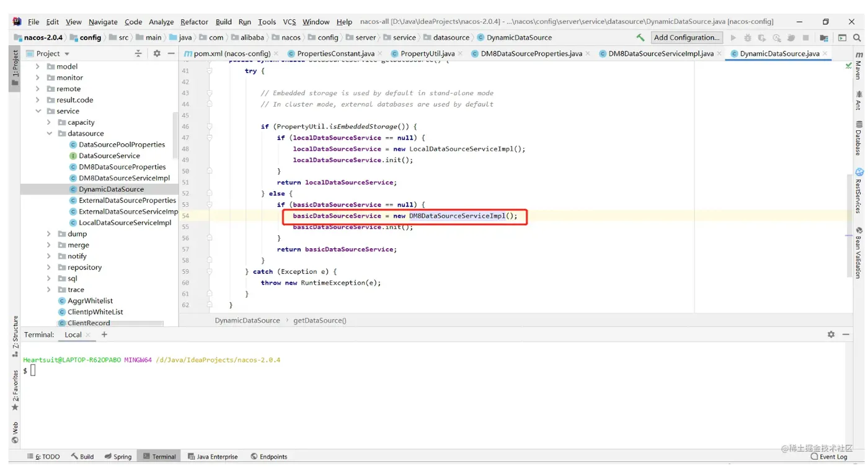Click the terminal command prompt input
This screenshot has width=868, height=471.
33,370
